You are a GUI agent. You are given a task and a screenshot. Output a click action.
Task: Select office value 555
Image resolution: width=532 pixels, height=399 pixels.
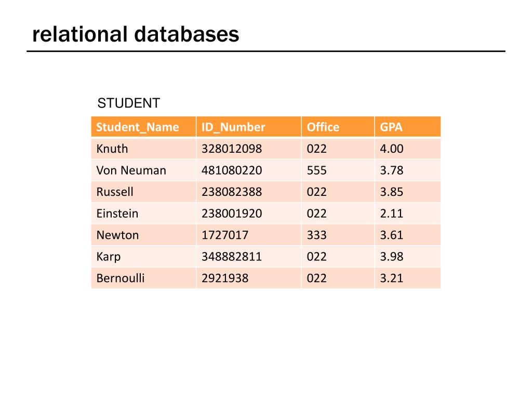point(316,170)
